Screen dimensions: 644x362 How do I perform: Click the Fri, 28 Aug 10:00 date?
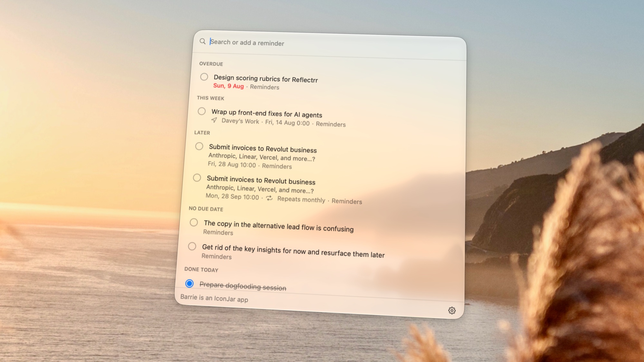pyautogui.click(x=232, y=164)
